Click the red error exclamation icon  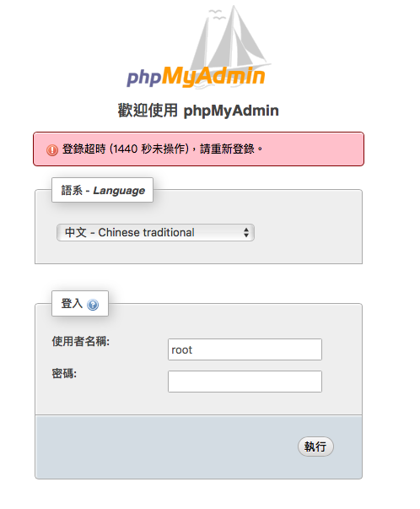click(52, 150)
